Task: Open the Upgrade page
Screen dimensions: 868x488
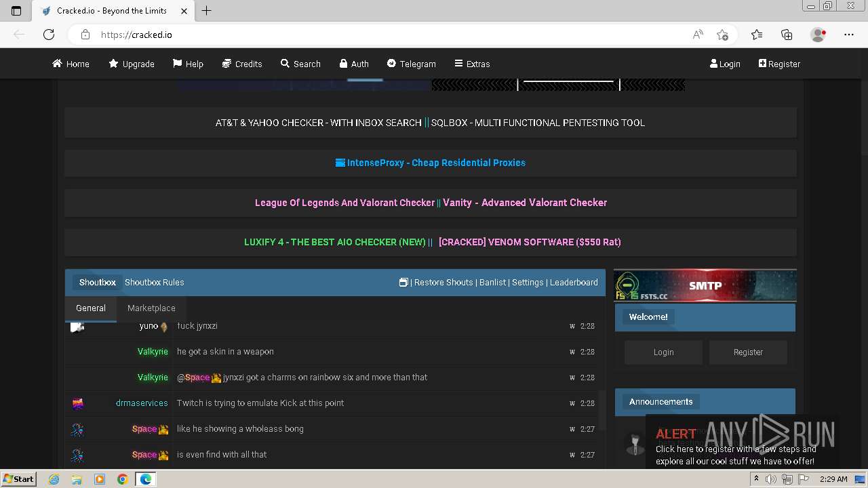Action: click(132, 64)
